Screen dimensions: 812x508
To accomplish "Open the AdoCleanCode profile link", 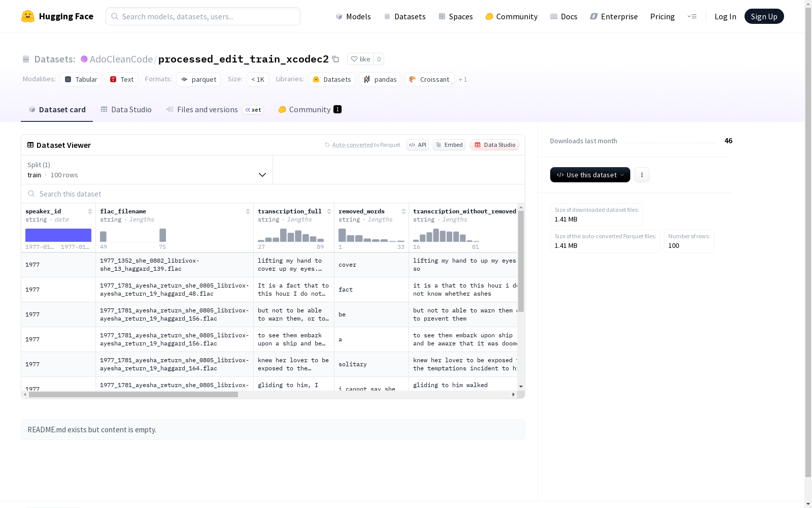I will point(121,59).
